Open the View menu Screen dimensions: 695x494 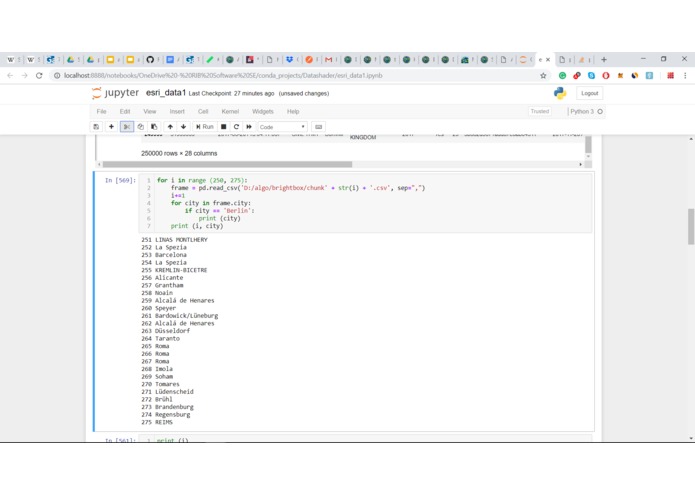(x=150, y=112)
